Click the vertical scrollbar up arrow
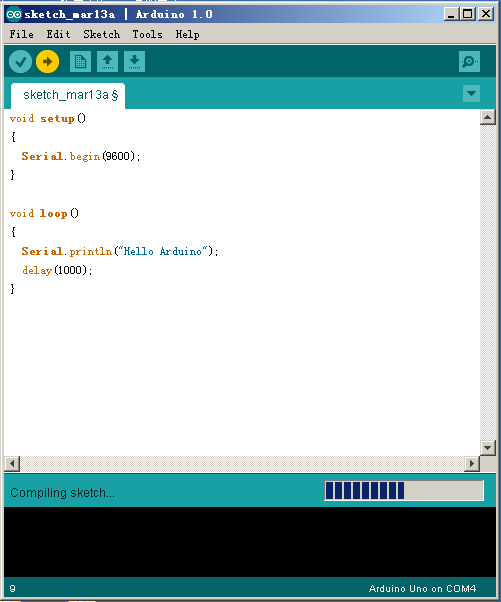 click(488, 117)
